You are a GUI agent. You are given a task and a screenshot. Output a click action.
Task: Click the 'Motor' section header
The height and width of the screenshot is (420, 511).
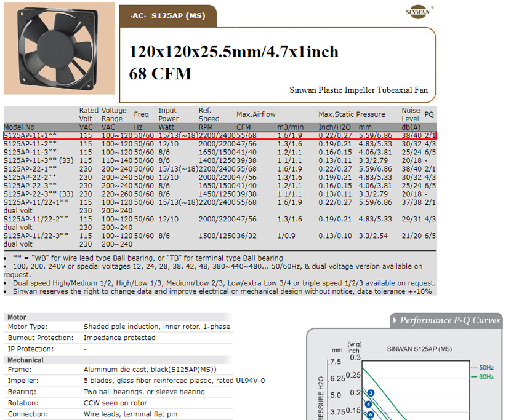(x=17, y=317)
